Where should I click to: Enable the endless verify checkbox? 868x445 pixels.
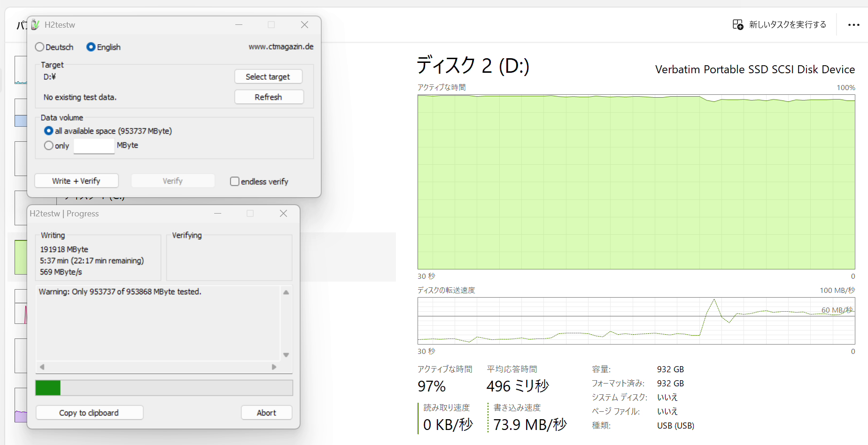pyautogui.click(x=234, y=182)
